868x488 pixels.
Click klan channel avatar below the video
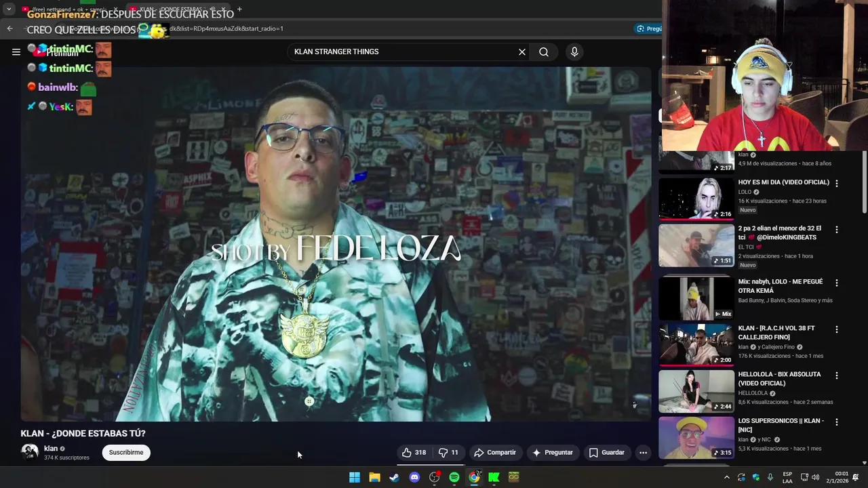(30, 452)
